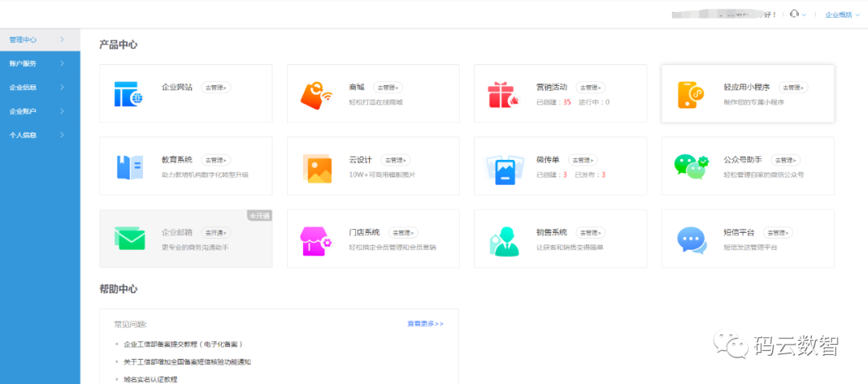The height and width of the screenshot is (384, 868).
Task: Click the 门店系统 storefront icon
Action: coord(316,241)
